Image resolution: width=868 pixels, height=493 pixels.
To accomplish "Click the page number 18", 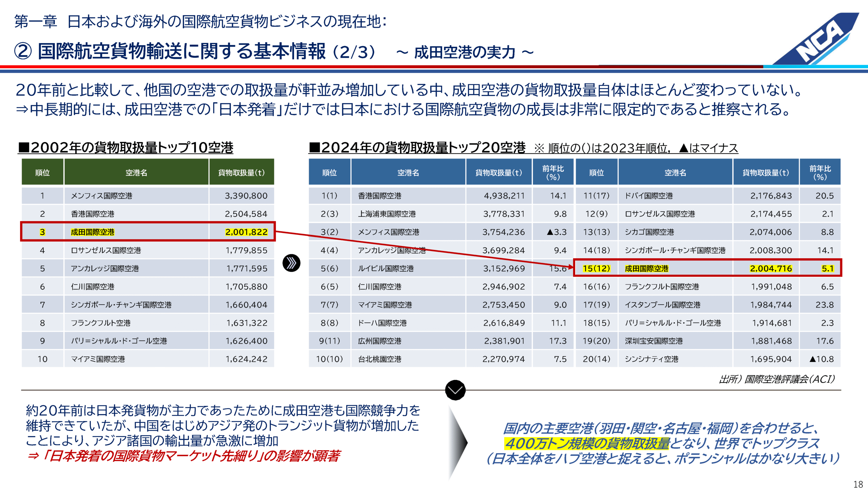I will click(x=858, y=485).
